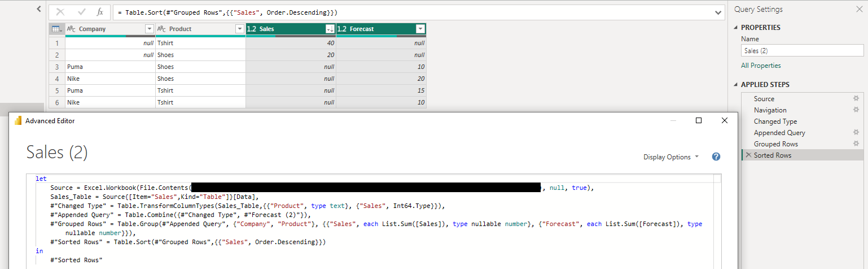Screen dimensions: 868x269
Task: Open the All Properties link
Action: [761, 66]
